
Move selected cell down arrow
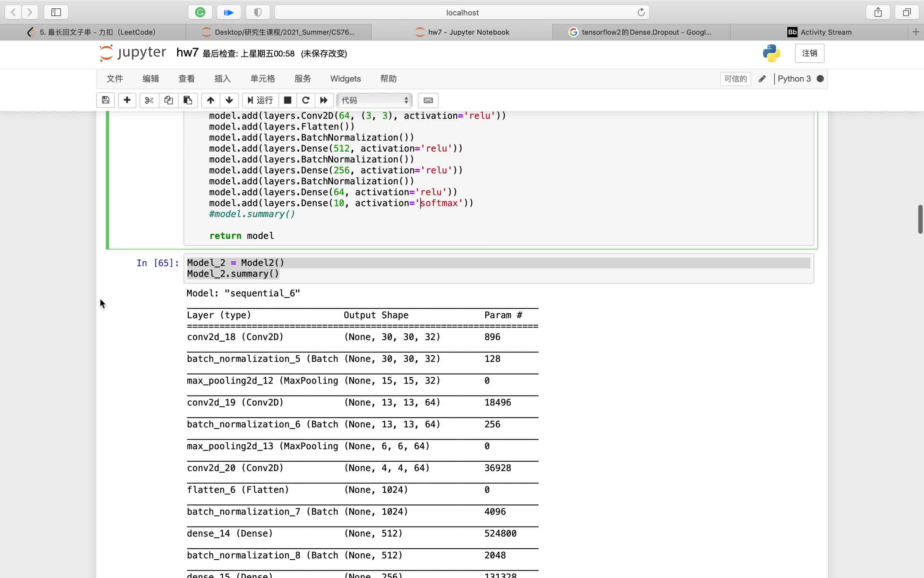(229, 100)
